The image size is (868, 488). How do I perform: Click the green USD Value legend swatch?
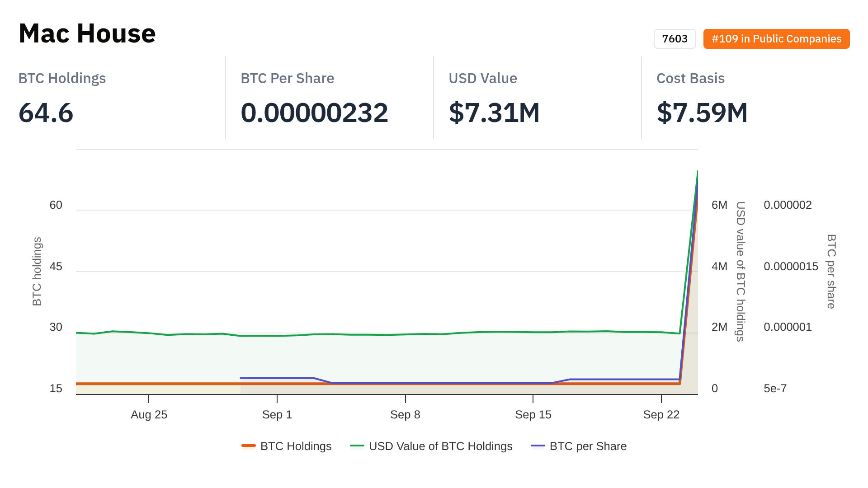click(357, 446)
